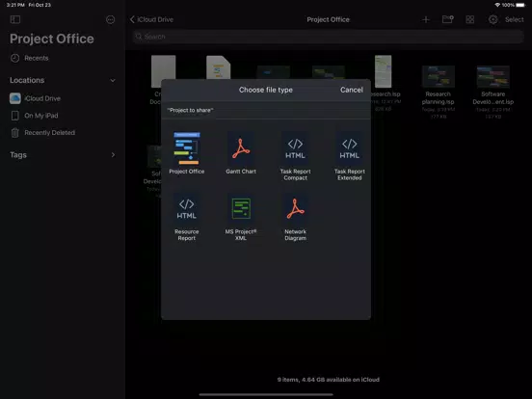Collapse the Locations section chevron

click(113, 80)
